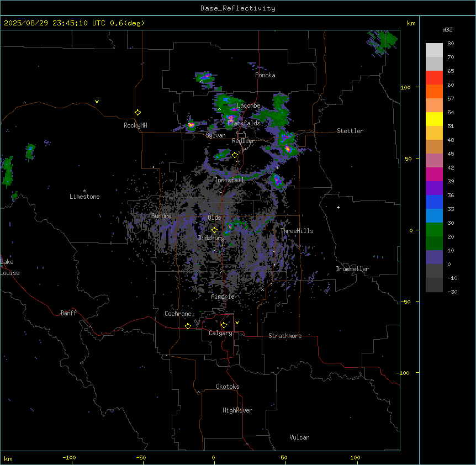This screenshot has width=476, height=465.
Task: Select the yellow diamond marker below RedDeer
Action: (x=235, y=155)
